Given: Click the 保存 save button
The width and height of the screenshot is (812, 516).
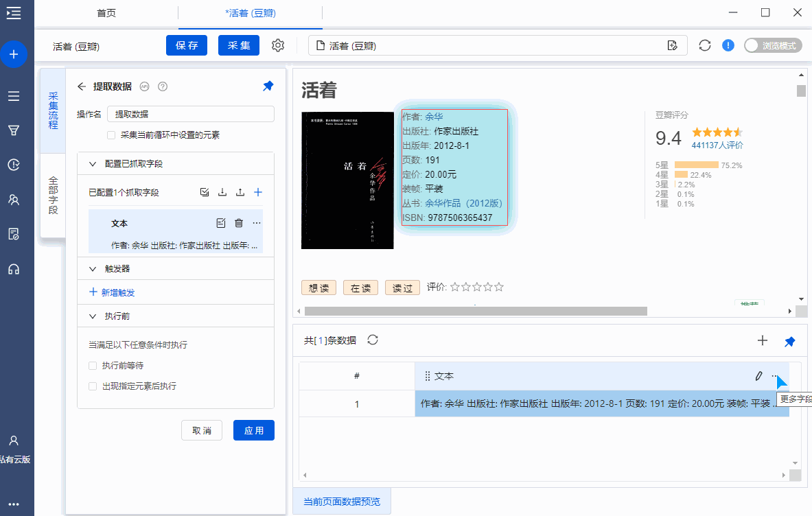Looking at the screenshot, I should 187,45.
